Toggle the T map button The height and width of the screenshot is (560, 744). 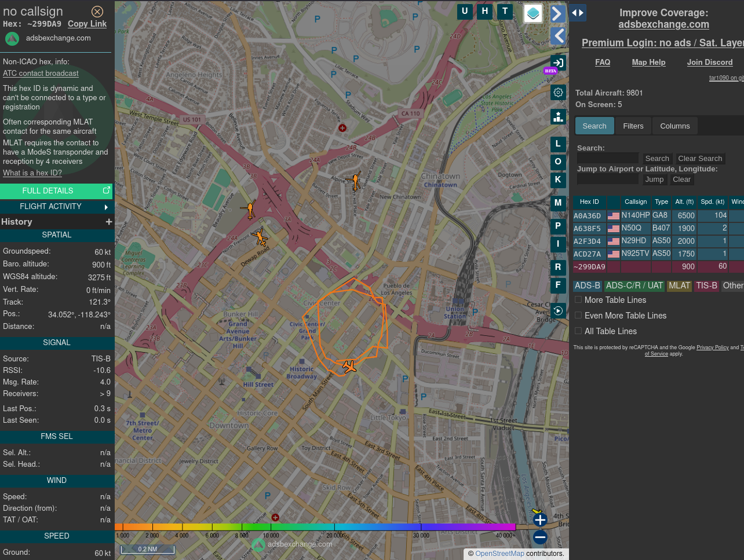pyautogui.click(x=505, y=12)
